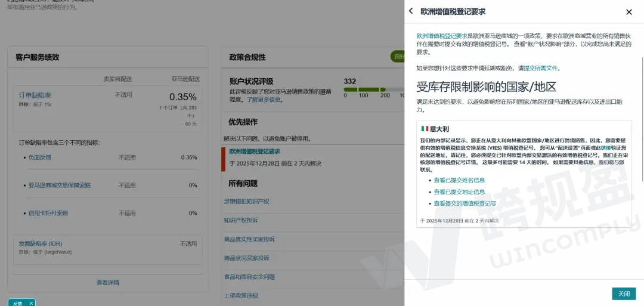Close the side panel with the X icon
644x306 pixels.
pyautogui.click(x=628, y=12)
